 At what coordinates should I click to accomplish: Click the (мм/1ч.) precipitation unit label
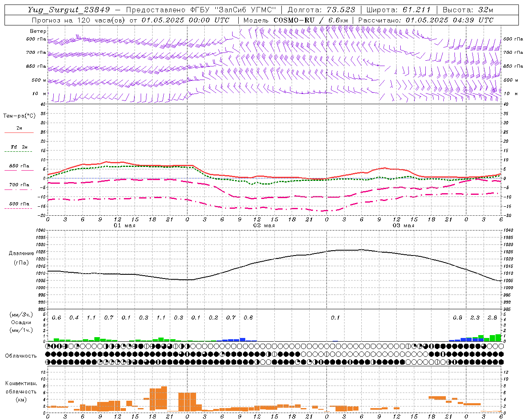tap(21, 330)
